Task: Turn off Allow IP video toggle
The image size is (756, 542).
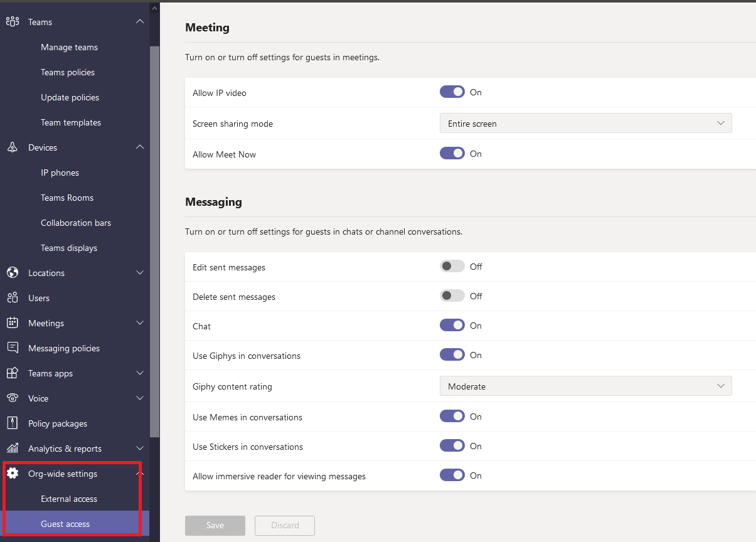Action: [x=452, y=92]
